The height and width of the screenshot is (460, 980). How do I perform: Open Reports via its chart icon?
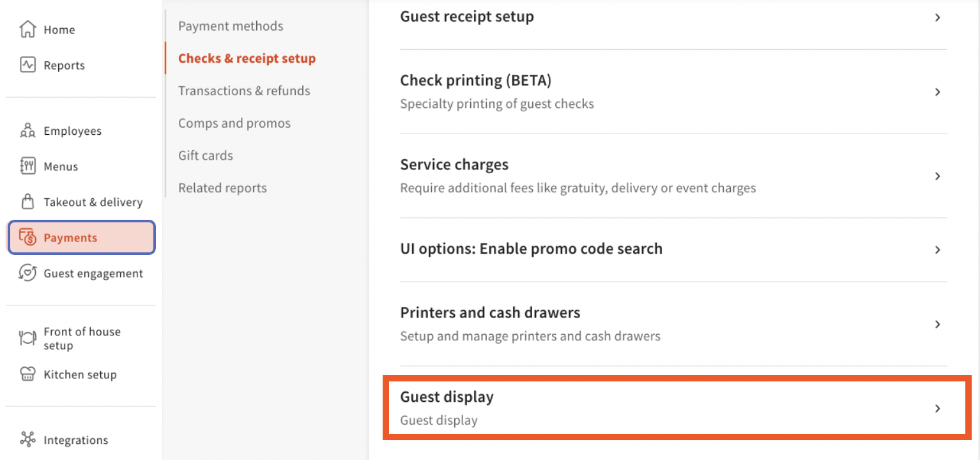pyautogui.click(x=27, y=65)
